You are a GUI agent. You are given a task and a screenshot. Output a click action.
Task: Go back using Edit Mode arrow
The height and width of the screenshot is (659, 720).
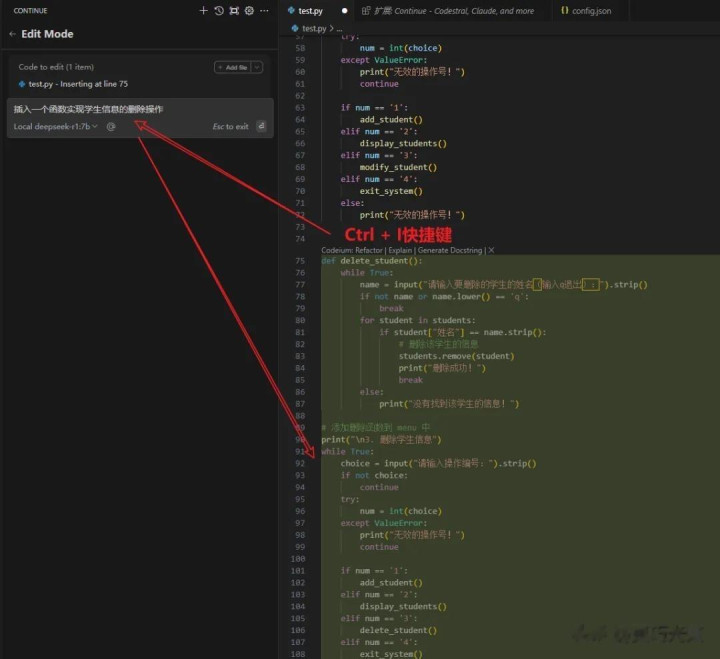pos(12,34)
